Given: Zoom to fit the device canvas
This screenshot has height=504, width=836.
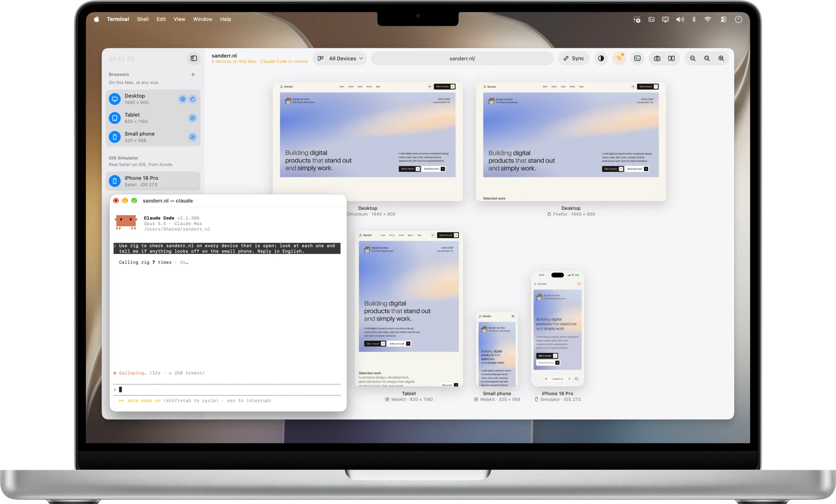Looking at the screenshot, I should [x=707, y=58].
